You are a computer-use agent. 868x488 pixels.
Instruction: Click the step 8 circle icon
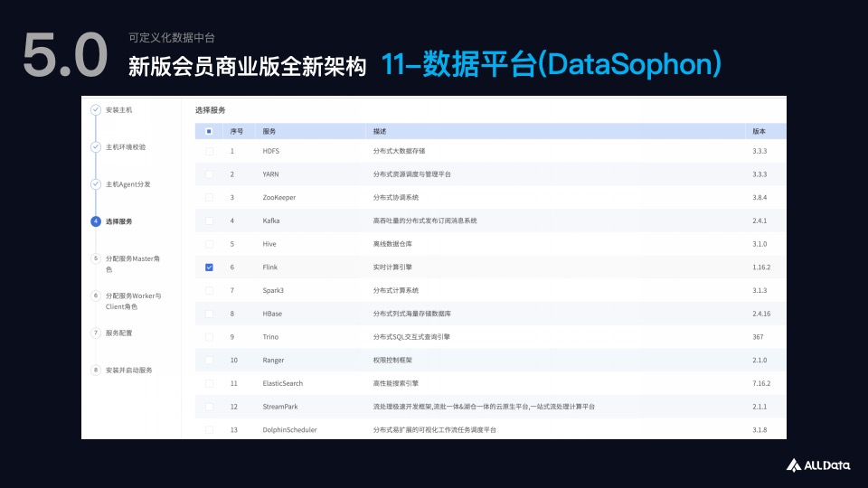click(x=96, y=370)
